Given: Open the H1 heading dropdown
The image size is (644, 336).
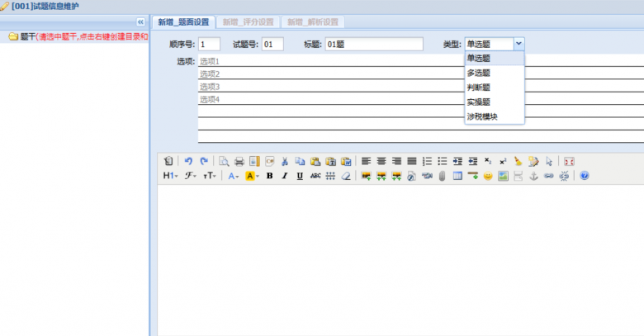Looking at the screenshot, I should [168, 176].
